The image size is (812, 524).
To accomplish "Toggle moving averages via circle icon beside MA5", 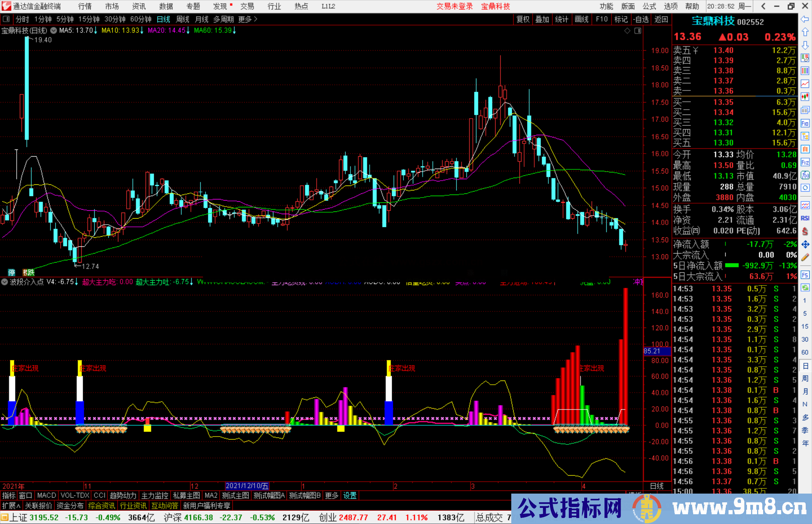I will [53, 30].
